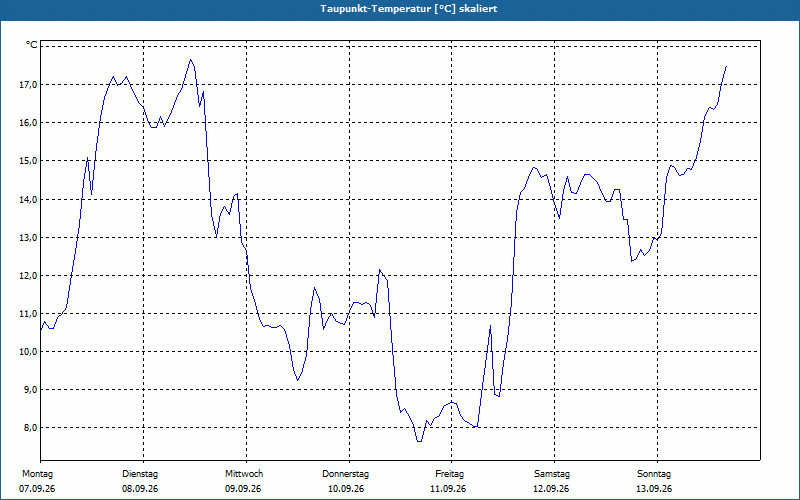The height and width of the screenshot is (500, 800).
Task: Click the Samstag day label
Action: pyautogui.click(x=552, y=474)
